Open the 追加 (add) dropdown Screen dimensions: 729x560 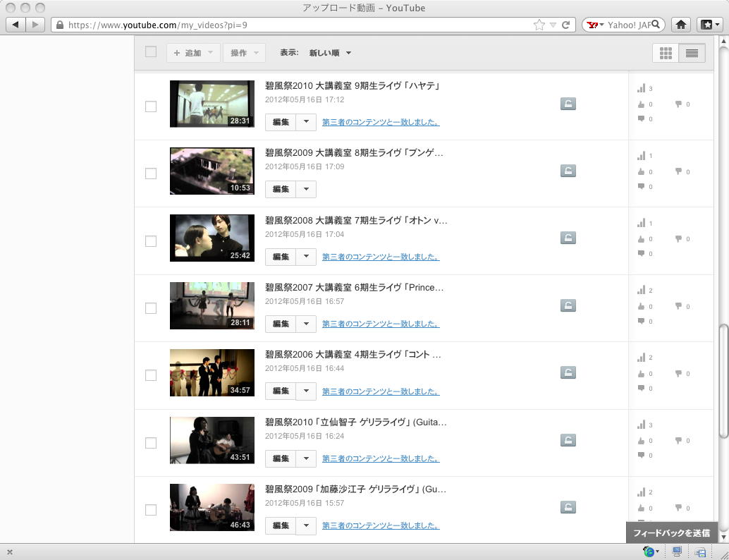193,53
